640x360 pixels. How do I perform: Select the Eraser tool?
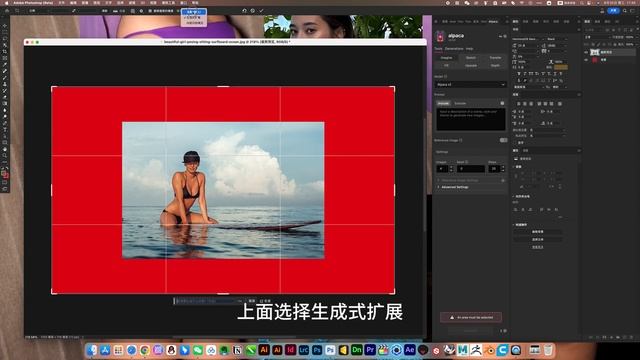coord(5,97)
